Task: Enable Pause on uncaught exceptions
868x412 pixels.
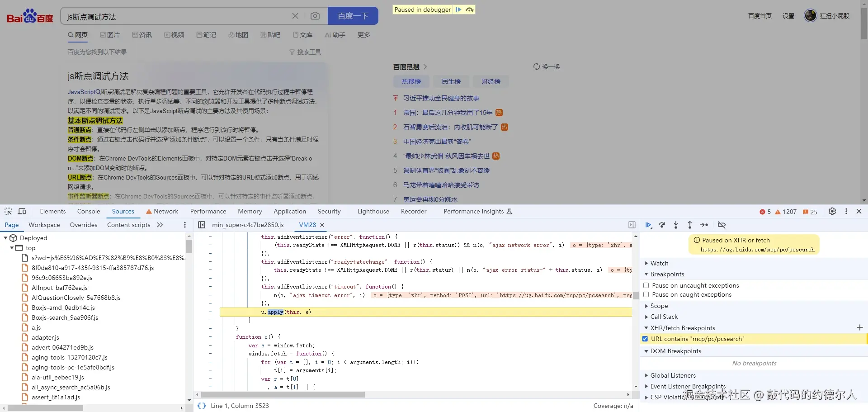Action: (x=646, y=285)
